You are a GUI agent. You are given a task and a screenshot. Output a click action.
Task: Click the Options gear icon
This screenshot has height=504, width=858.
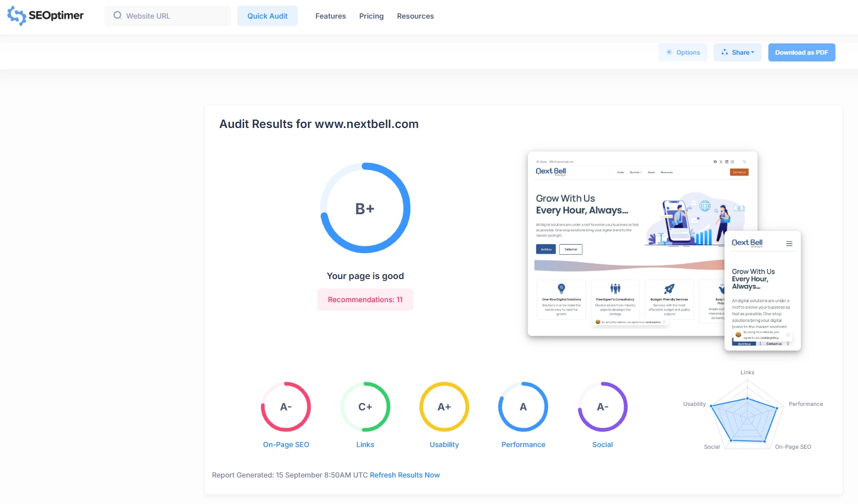[x=669, y=52]
